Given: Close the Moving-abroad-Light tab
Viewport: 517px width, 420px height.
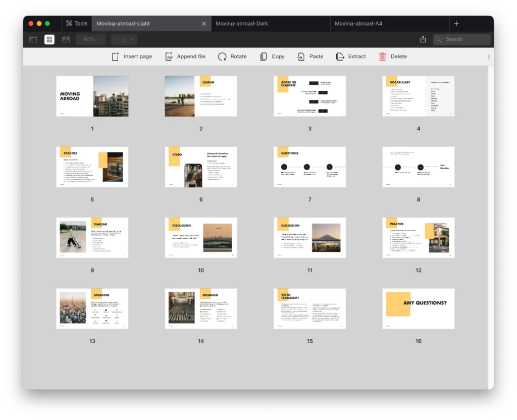Looking at the screenshot, I should (x=204, y=23).
